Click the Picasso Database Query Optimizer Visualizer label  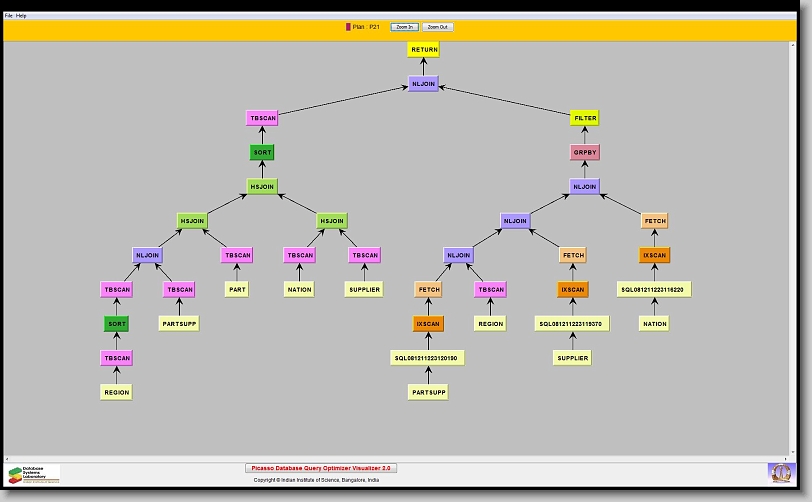coord(321,467)
